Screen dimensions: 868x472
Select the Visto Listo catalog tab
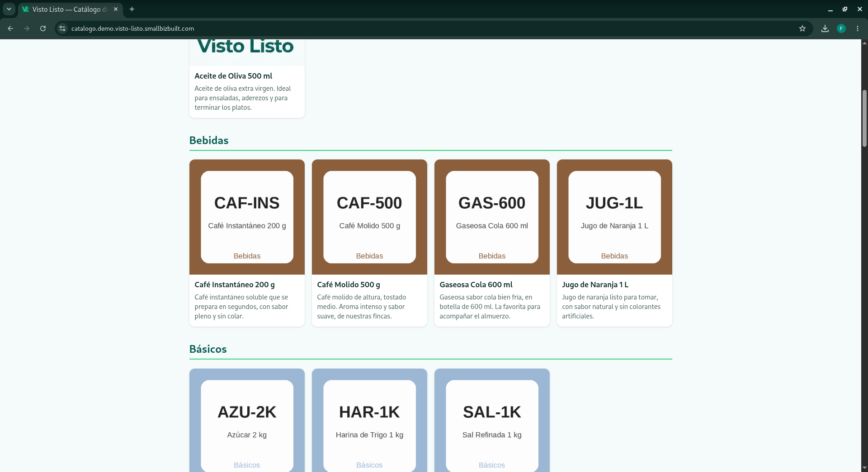[71, 9]
